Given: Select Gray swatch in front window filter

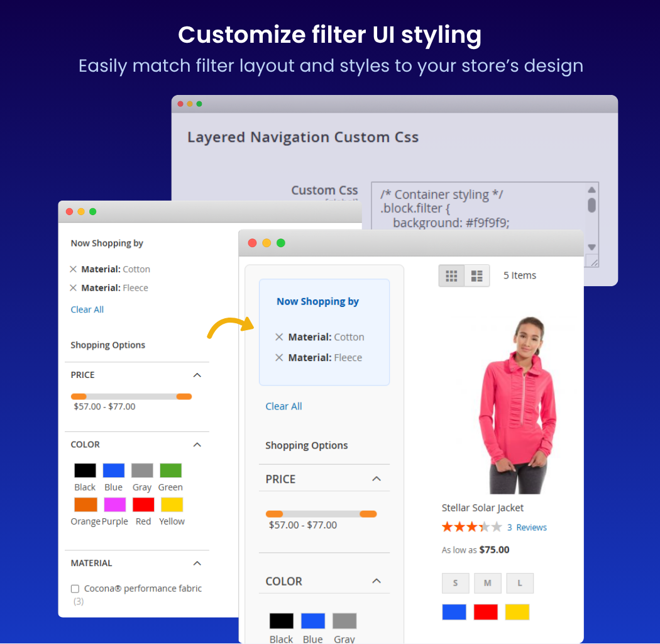Looking at the screenshot, I should 344,621.
